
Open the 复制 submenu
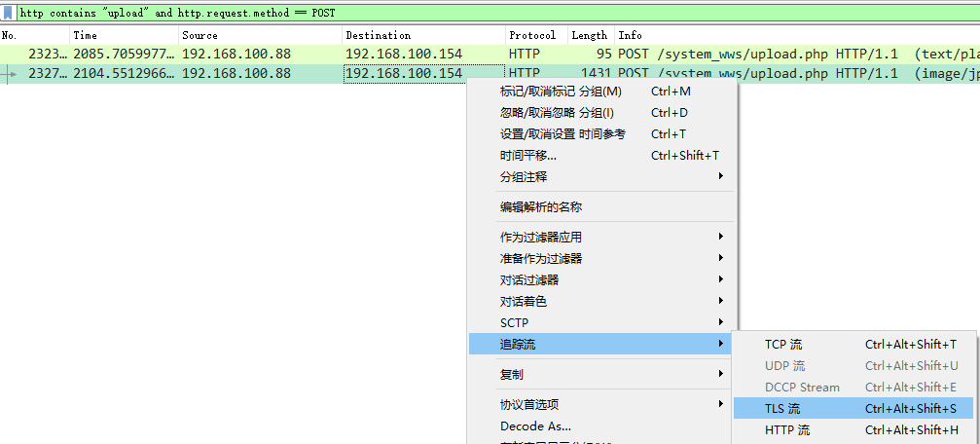(512, 374)
